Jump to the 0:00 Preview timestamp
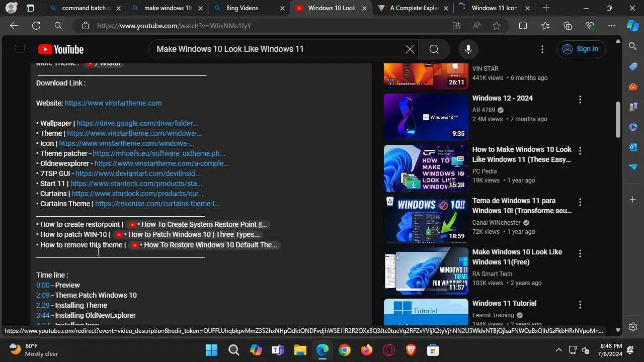Image resolution: width=644 pixels, height=362 pixels. (x=43, y=285)
